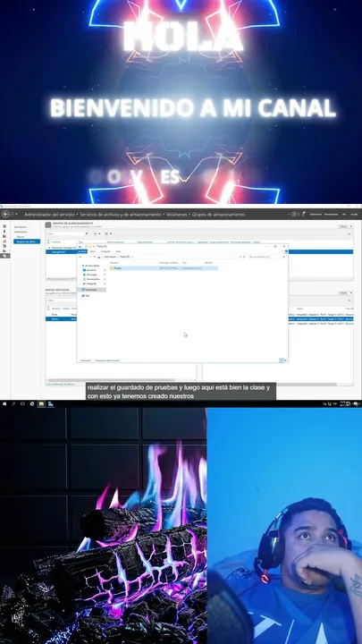Open the Vista tab in File Explorer
This screenshot has height=644, width=362.
pos(118,251)
